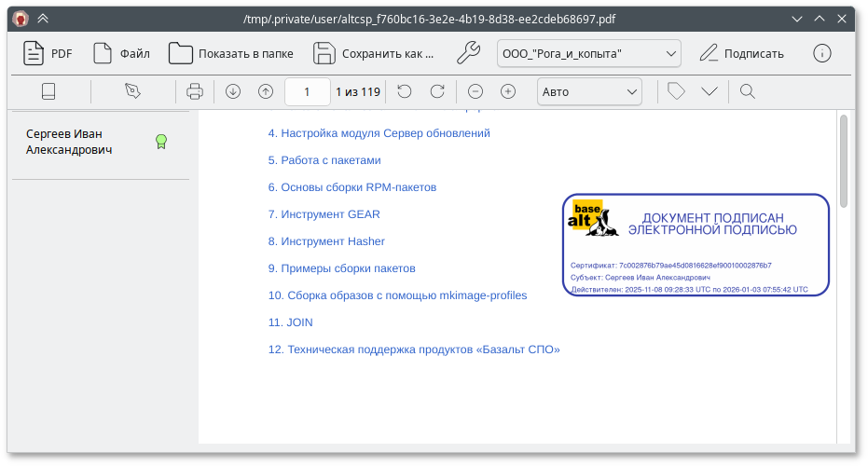Open link 5. Работа с пакетами
Viewport: 868px width, 466px height.
(324, 160)
